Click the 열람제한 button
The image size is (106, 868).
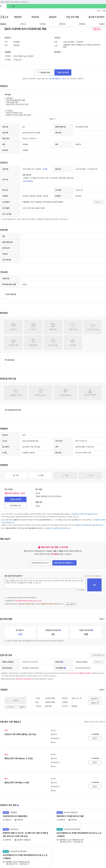[21, 707]
